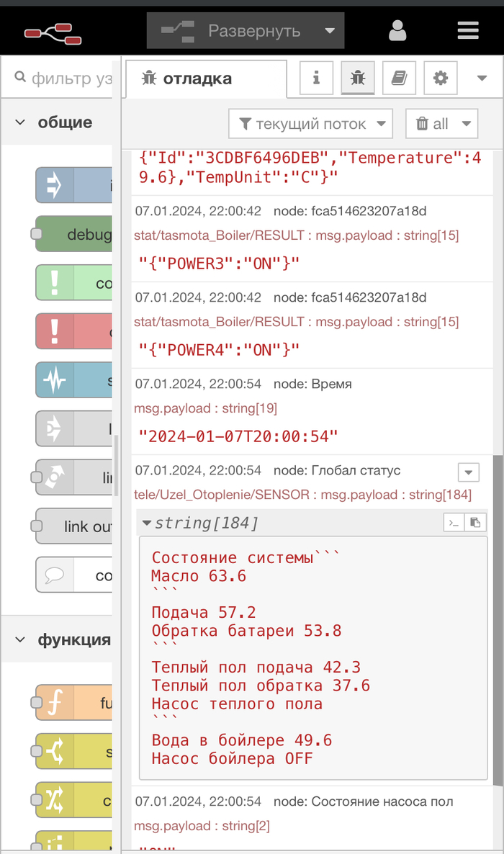Click the debug sidebar vertical scrollbar
This screenshot has width=504, height=854.
pos(498,620)
